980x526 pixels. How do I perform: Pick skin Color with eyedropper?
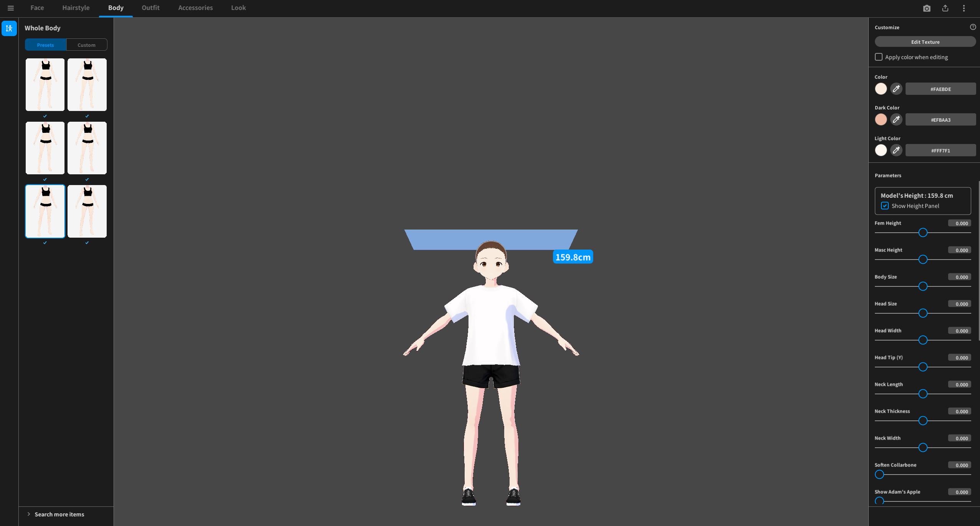pos(896,89)
